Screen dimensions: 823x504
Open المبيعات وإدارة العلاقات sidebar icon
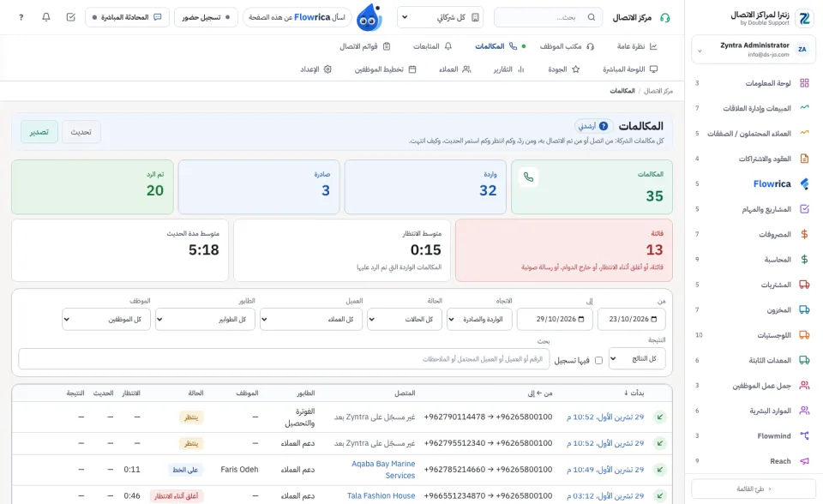(804, 108)
